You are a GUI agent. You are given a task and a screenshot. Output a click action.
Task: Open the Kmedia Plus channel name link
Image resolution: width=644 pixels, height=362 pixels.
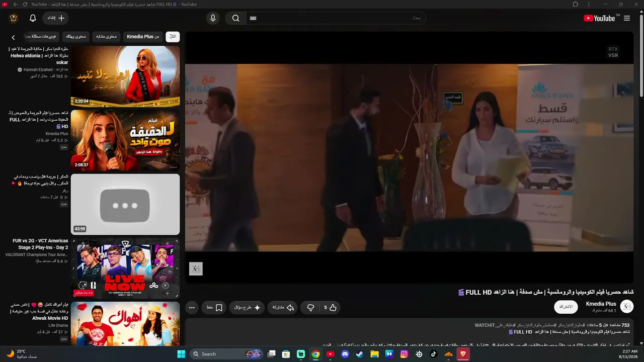(601, 304)
